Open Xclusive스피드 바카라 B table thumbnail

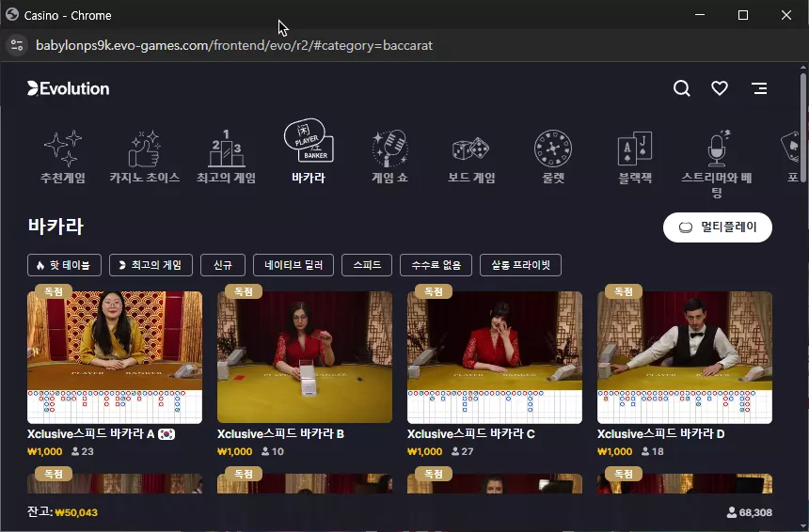pos(305,357)
